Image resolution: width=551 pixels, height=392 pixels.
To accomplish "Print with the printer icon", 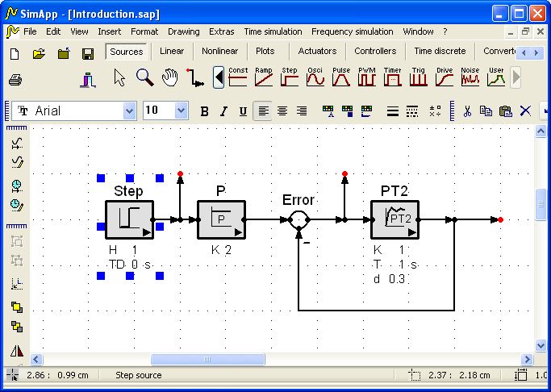I will (15, 80).
